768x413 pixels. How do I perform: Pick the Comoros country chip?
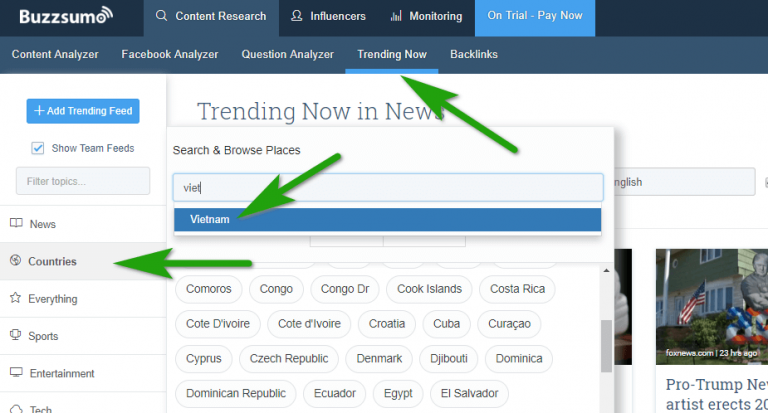209,289
